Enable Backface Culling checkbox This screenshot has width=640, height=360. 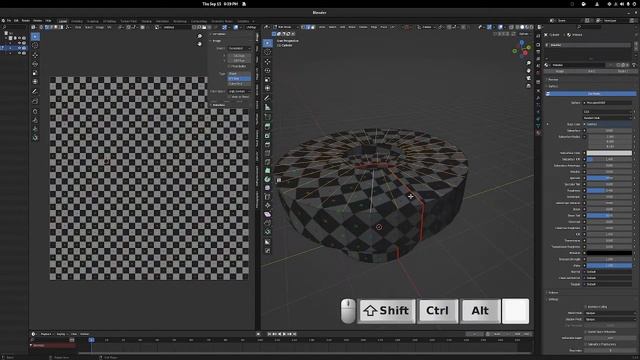coord(585,307)
